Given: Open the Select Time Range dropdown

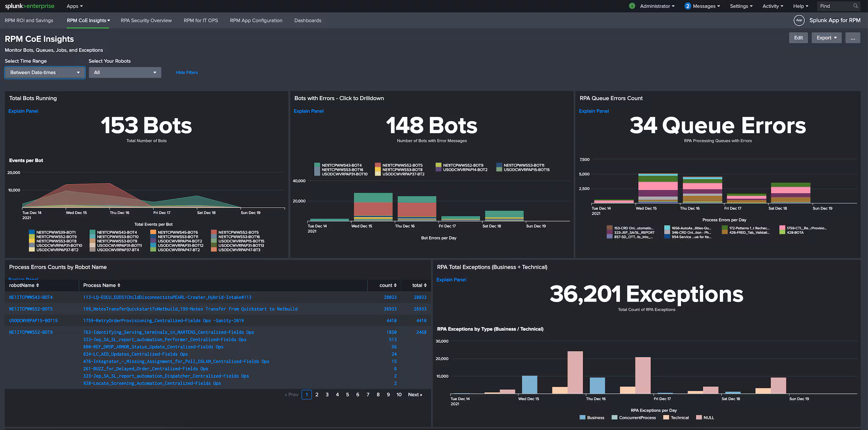Looking at the screenshot, I should 45,73.
